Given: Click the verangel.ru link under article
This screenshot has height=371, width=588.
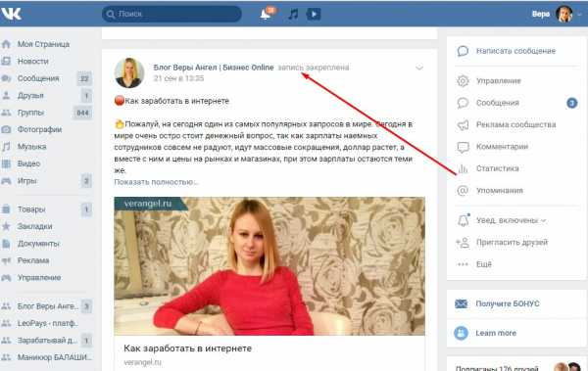Looking at the screenshot, I should (x=142, y=362).
